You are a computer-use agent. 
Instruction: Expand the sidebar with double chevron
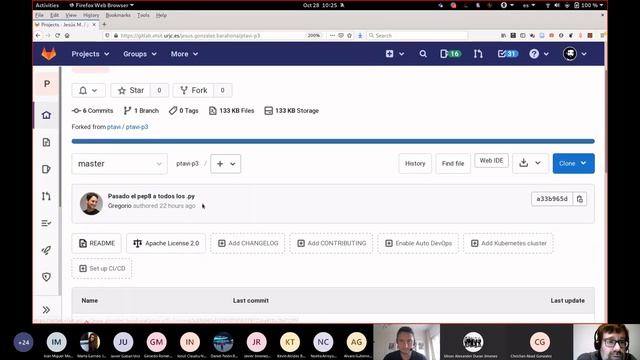coord(46,310)
